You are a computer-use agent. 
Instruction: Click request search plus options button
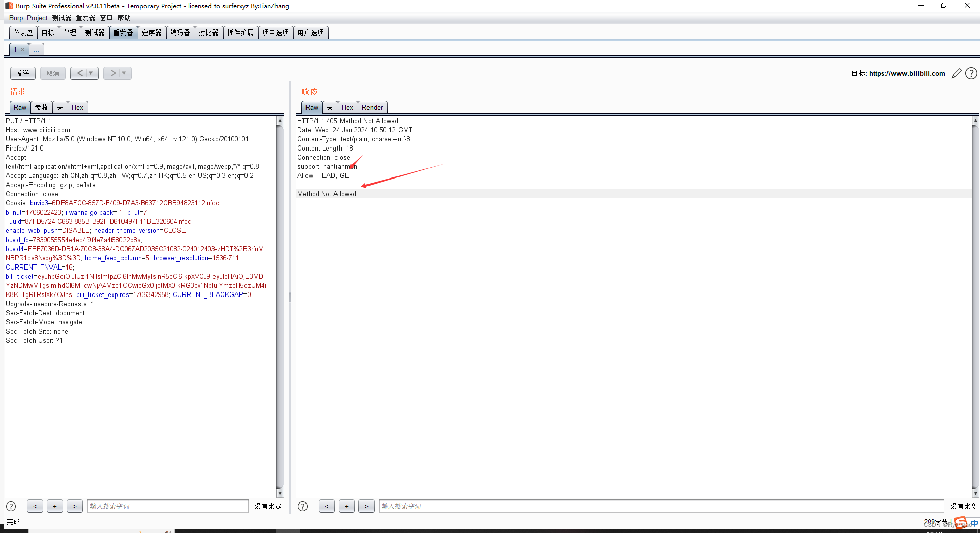coord(55,506)
